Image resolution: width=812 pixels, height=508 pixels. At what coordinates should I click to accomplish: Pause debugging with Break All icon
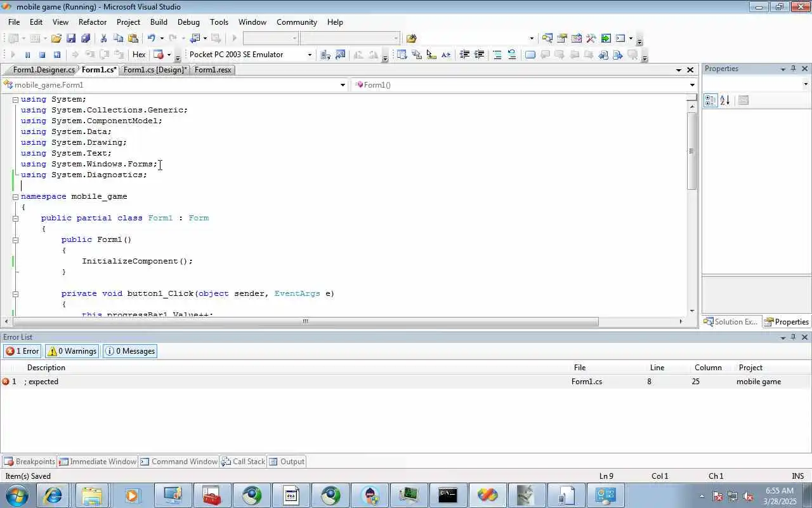(27, 55)
